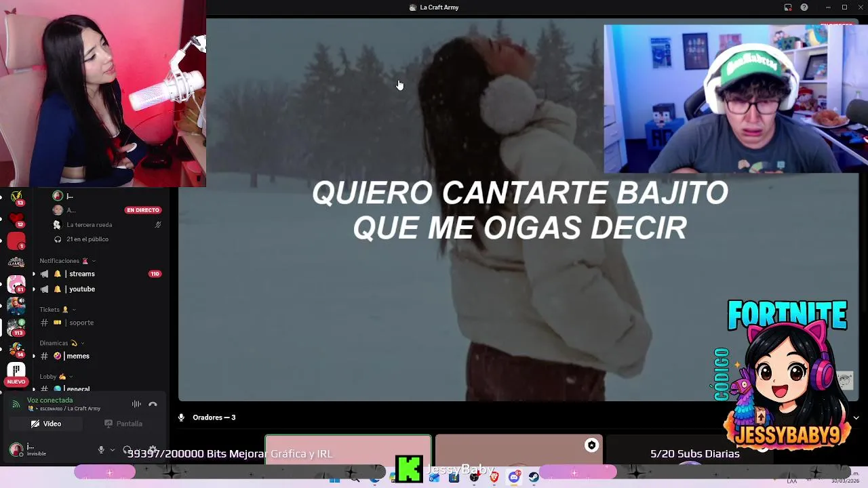Click the 110 unread badge on streams
This screenshot has width=868, height=488.
click(x=155, y=274)
